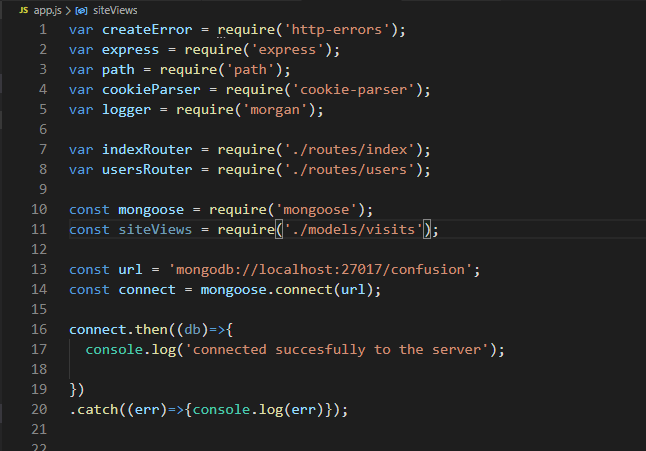
Task: Click indexRouter variable on line 7
Action: point(147,150)
